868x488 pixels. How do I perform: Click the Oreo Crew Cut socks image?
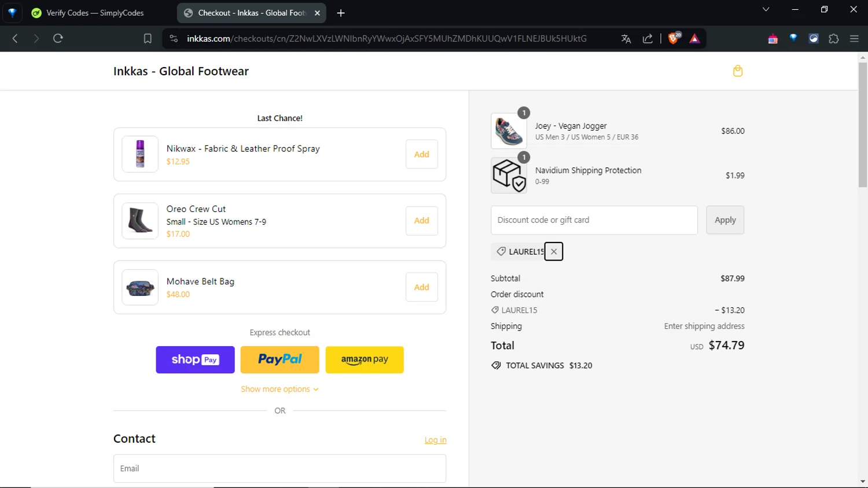[140, 221]
